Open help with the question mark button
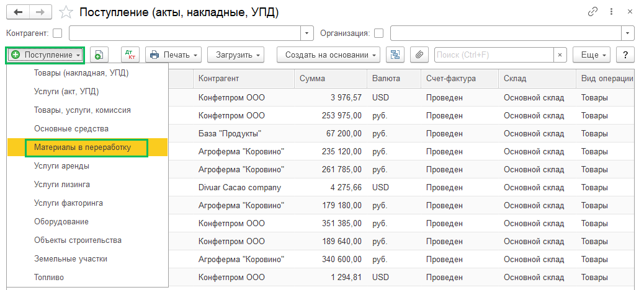Screen dimensions: 644x290 [625, 55]
